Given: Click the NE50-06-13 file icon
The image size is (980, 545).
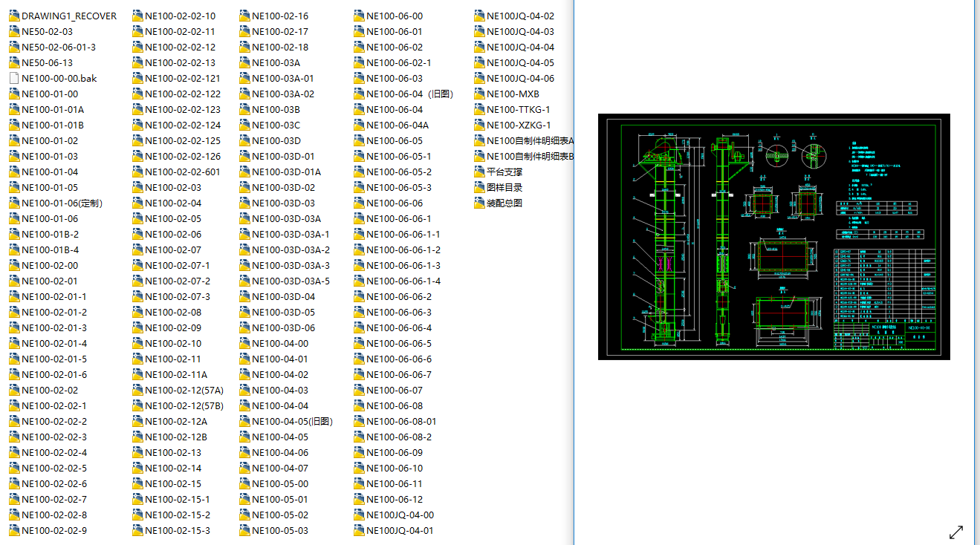Looking at the screenshot, I should coord(14,62).
